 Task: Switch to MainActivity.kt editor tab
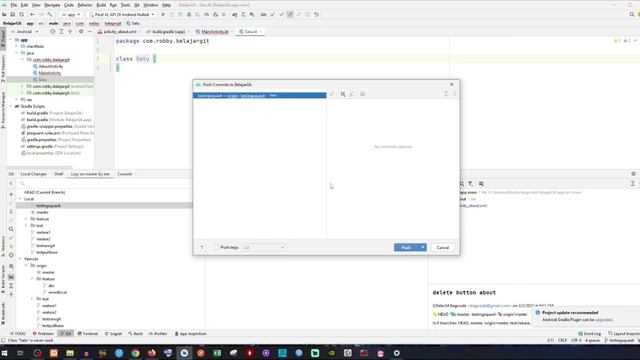214,31
